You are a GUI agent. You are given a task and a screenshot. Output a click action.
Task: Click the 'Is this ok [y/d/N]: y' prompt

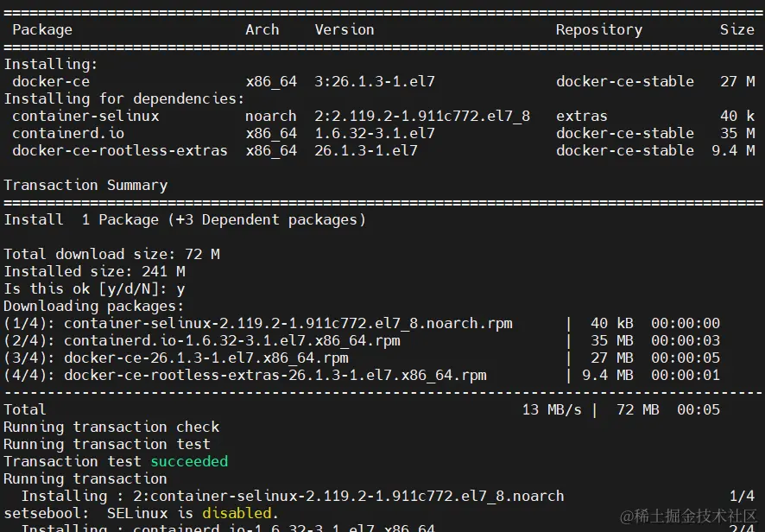tap(94, 289)
